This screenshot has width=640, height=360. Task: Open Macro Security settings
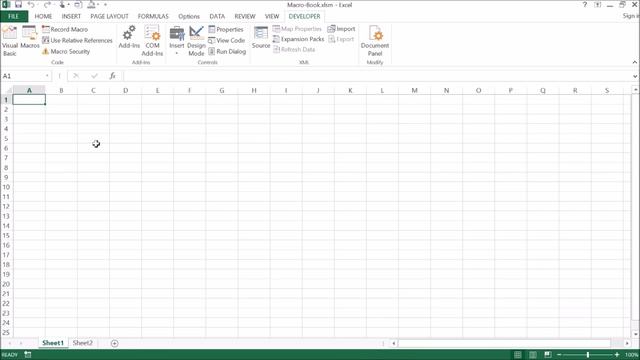click(66, 51)
